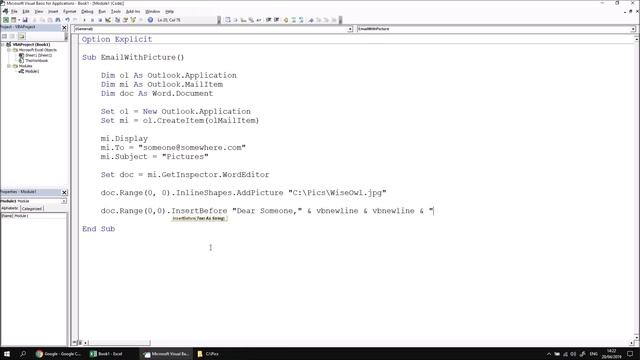Collapse the VBAProject (Book1) tree node

[x=3, y=44]
